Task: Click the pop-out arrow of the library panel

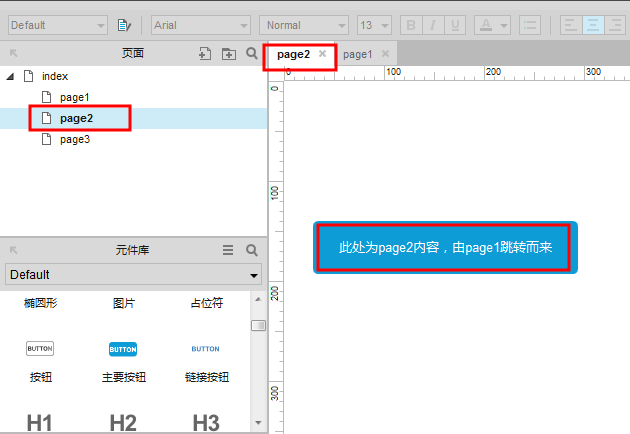Action: coord(13,250)
